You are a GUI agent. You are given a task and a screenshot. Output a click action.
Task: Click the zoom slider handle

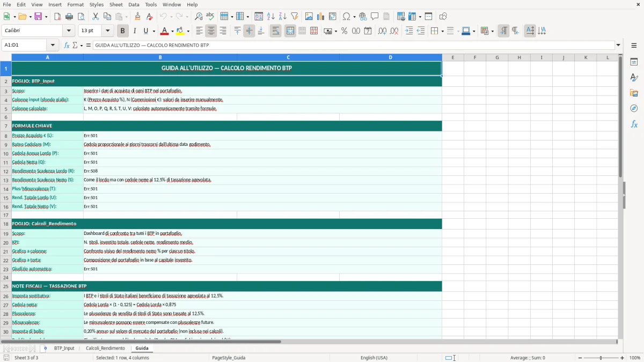click(x=601, y=358)
